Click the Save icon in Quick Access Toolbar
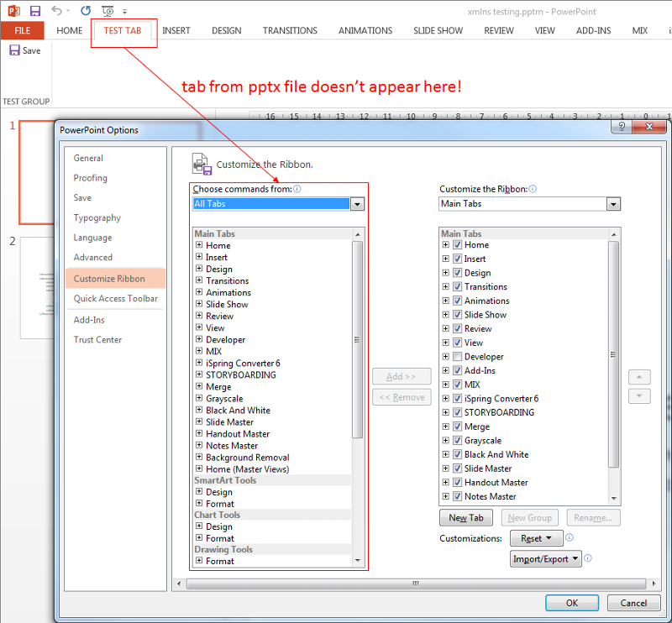This screenshot has height=623, width=672. pos(34,10)
